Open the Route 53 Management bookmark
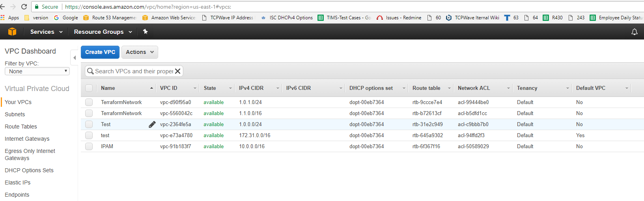This screenshot has width=644, height=201. 110,18
